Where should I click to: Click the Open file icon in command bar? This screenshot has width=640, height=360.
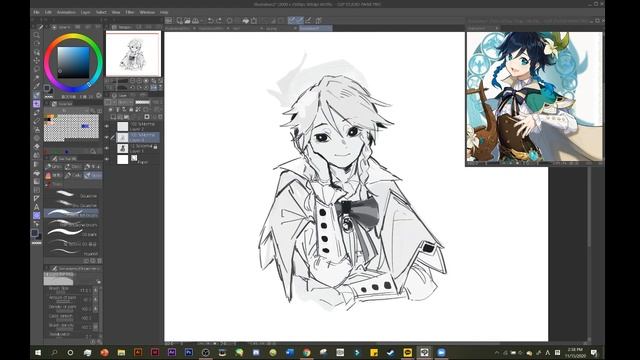point(187,20)
